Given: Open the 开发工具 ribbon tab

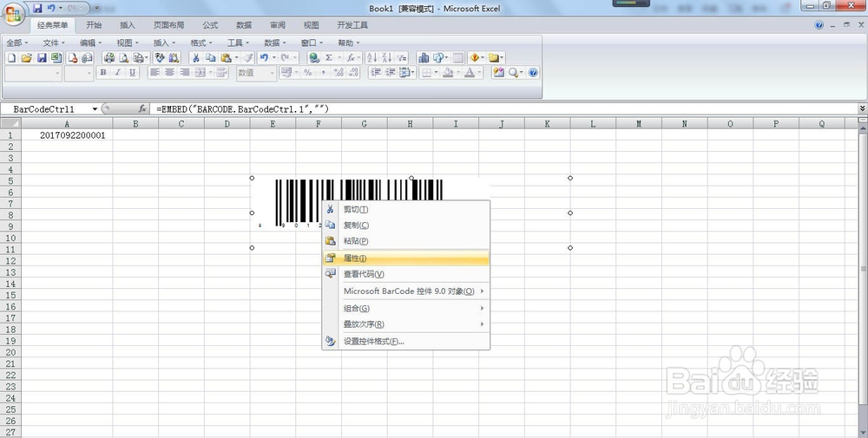Looking at the screenshot, I should pos(352,25).
